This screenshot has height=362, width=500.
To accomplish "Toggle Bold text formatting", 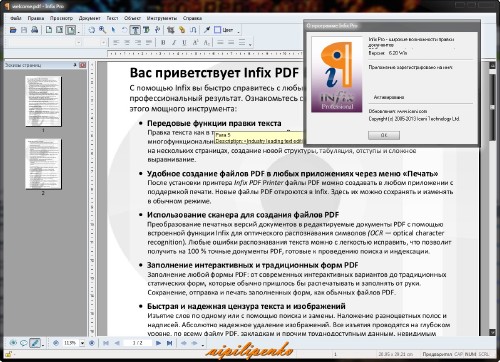I will pyautogui.click(x=163, y=42).
